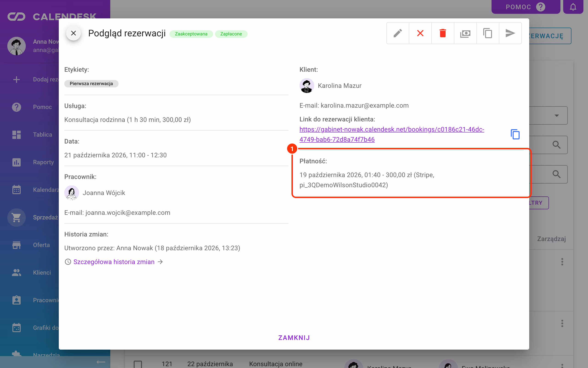Screen dimensions: 588x368
Task: Click Joanna Wójcik employee avatar
Action: click(x=72, y=193)
